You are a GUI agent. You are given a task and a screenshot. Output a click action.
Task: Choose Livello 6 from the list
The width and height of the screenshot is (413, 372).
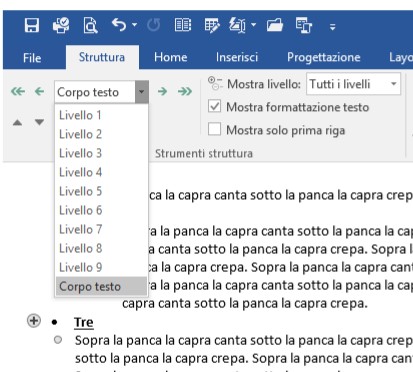101,210
